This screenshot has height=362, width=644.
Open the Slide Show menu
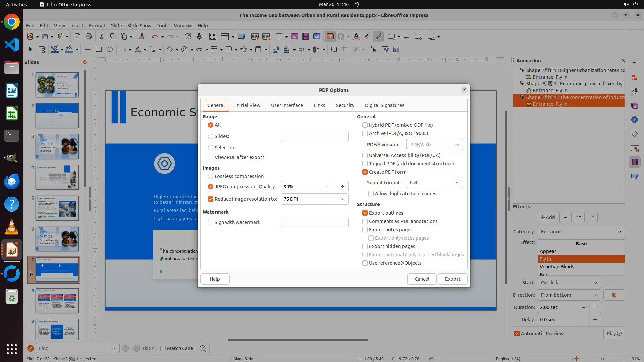click(139, 26)
